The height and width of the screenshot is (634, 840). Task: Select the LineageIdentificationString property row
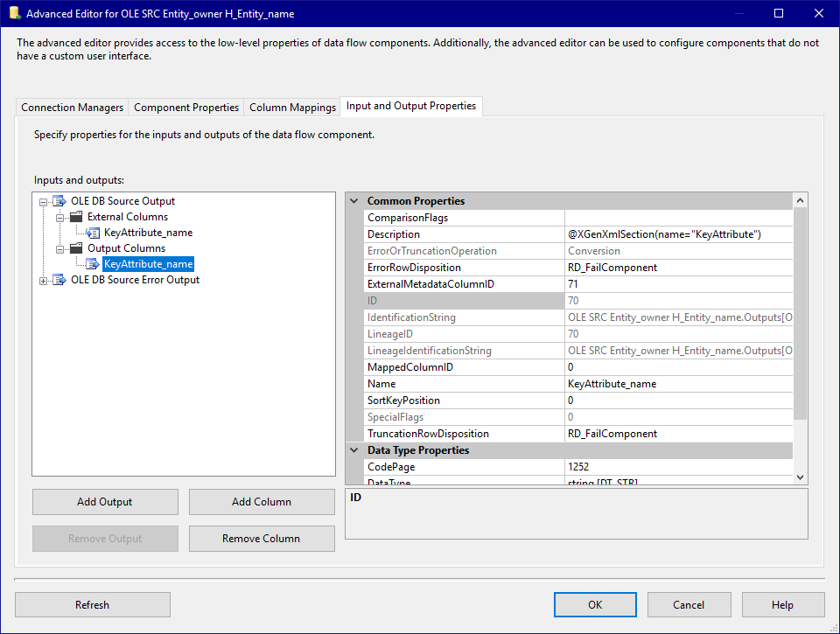click(x=578, y=351)
